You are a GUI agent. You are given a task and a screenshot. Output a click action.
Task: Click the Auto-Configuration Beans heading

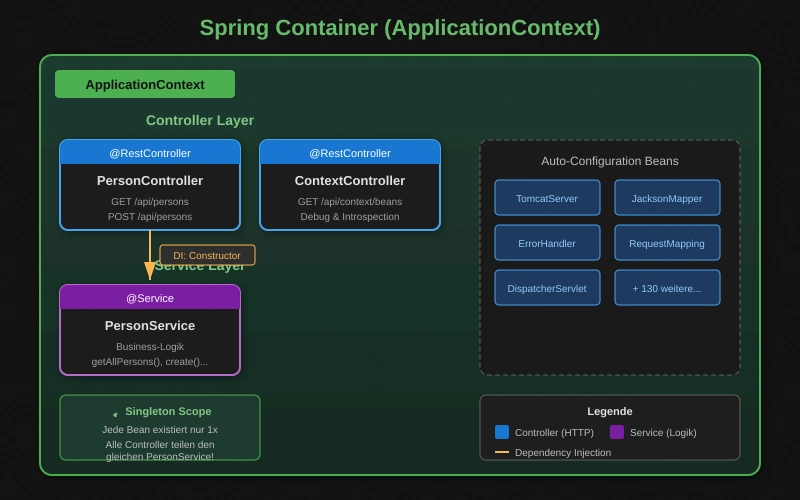coord(610,161)
